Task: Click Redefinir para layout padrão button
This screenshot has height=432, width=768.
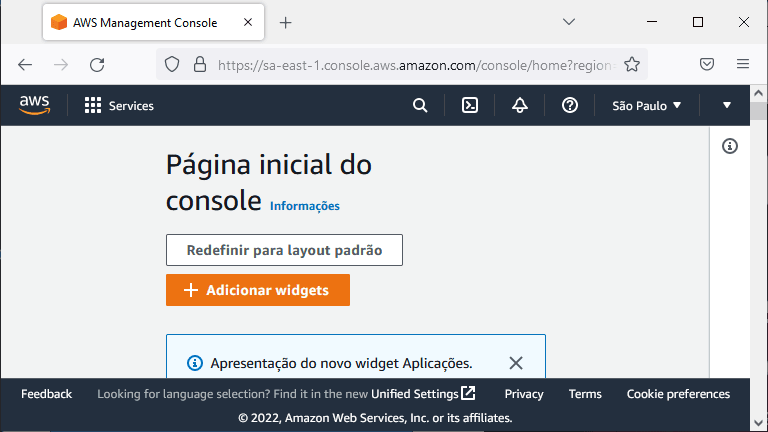Action: [284, 250]
